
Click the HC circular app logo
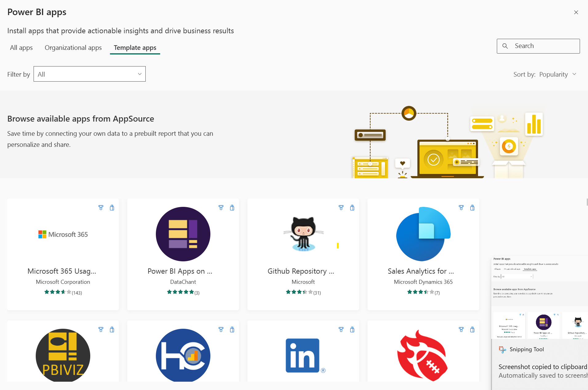(183, 355)
